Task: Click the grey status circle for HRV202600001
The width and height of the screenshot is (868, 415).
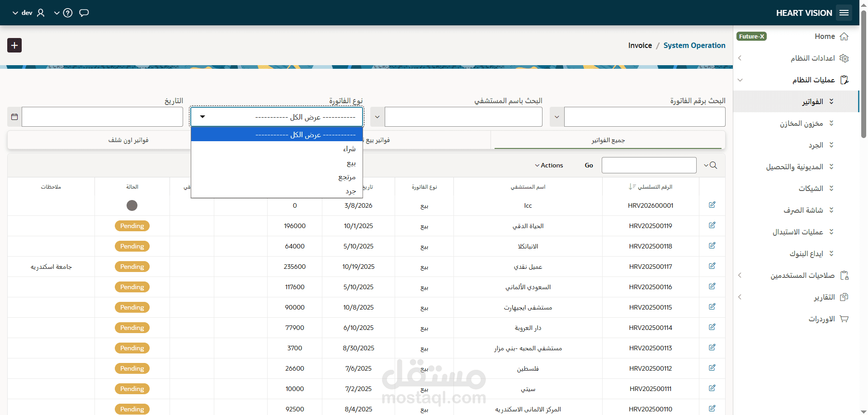Action: pos(132,205)
